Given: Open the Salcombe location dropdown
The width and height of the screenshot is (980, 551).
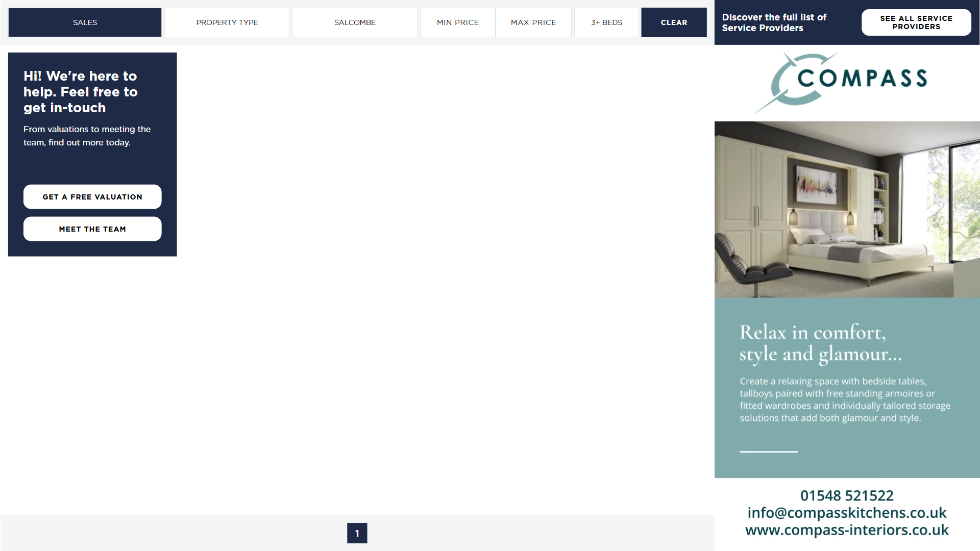Looking at the screenshot, I should [355, 22].
